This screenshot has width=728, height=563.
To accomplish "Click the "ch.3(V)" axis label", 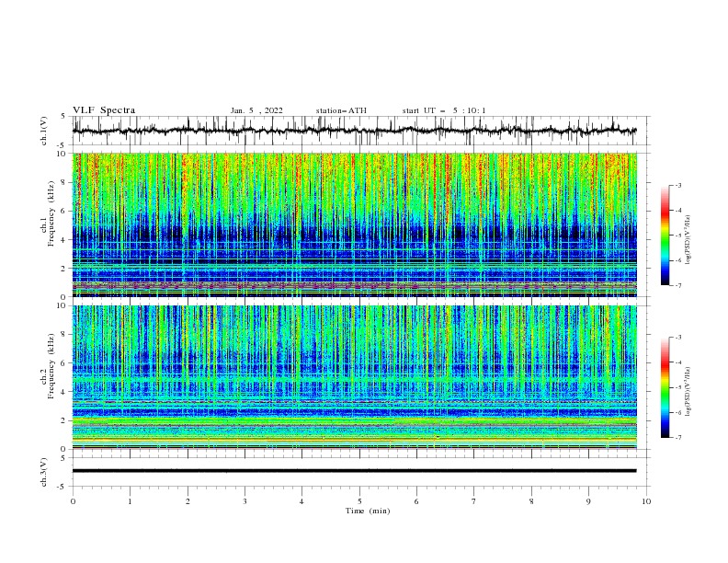I will tap(44, 472).
